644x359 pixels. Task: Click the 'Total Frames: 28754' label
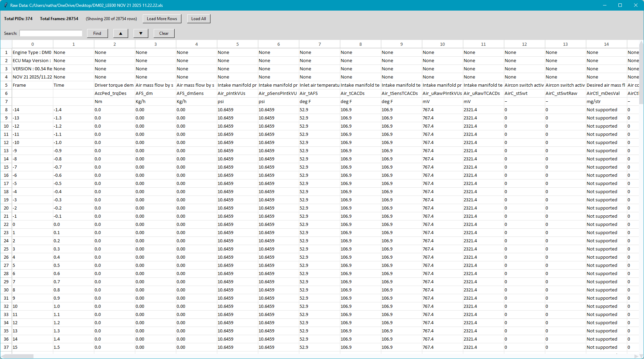pos(59,19)
